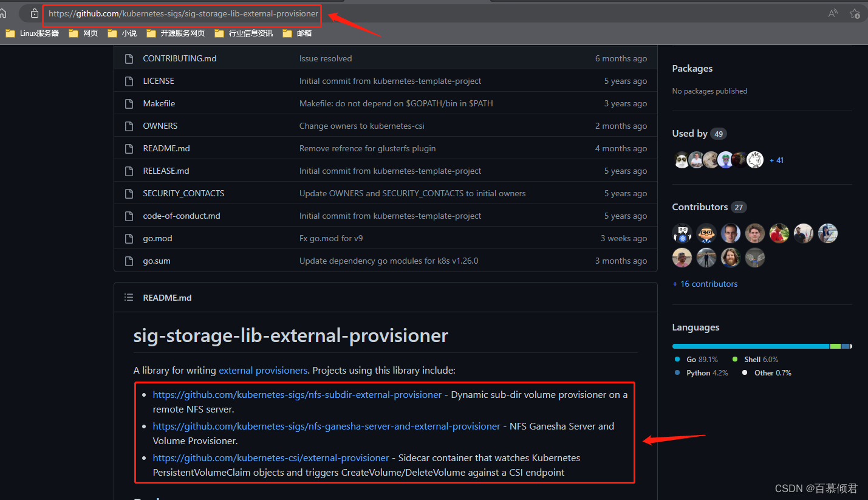Viewport: 868px width, 500px height.
Task: Click the 'external provisioners' link
Action: 263,370
